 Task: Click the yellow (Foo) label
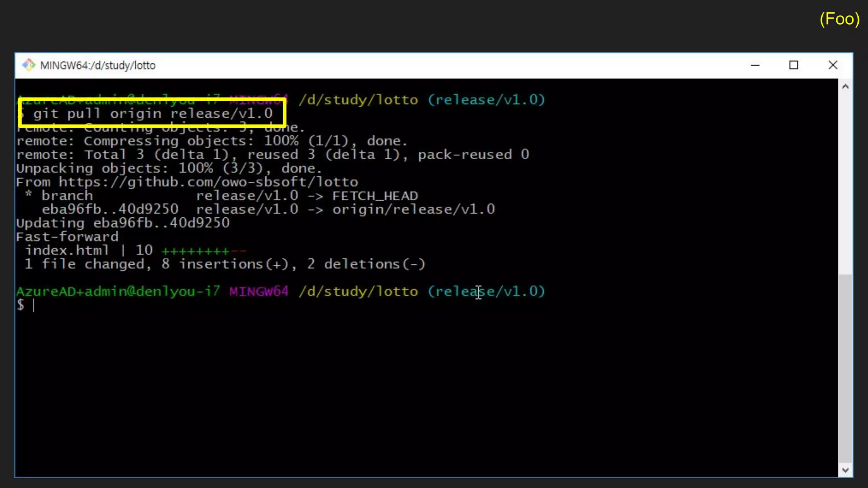coord(839,19)
